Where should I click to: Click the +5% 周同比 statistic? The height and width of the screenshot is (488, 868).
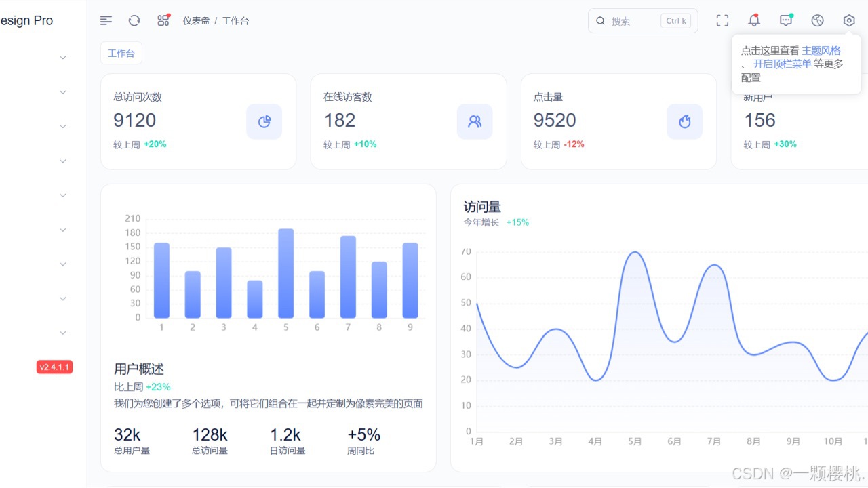(x=363, y=434)
